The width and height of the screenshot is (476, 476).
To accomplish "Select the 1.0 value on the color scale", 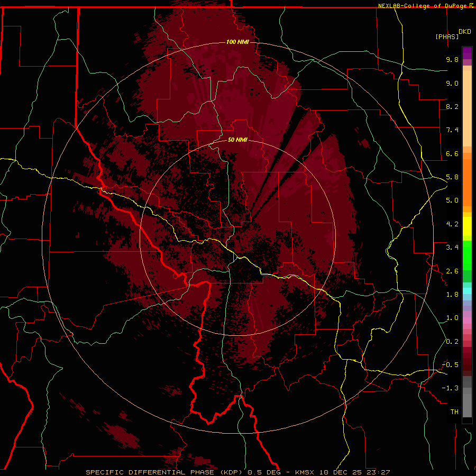I will pos(452,318).
